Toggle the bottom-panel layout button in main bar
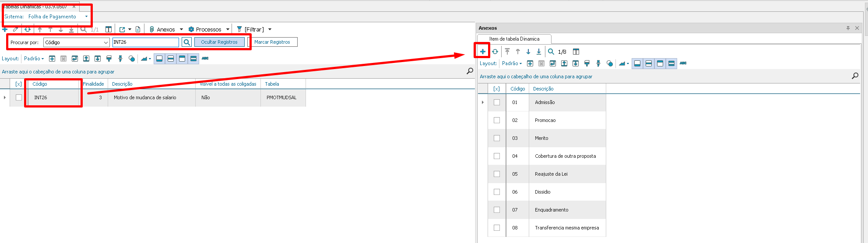 point(159,59)
